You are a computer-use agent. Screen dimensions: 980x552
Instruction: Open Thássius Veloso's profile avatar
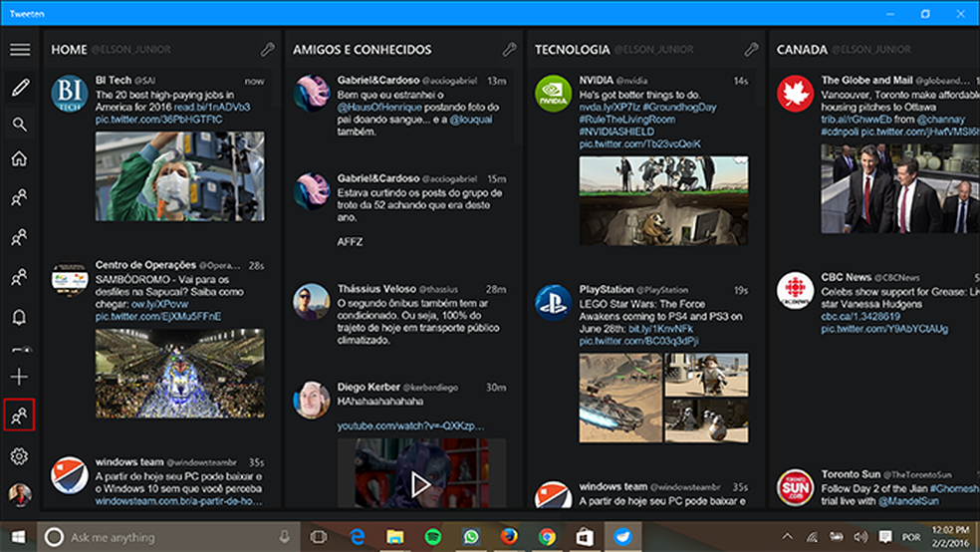pos(312,302)
